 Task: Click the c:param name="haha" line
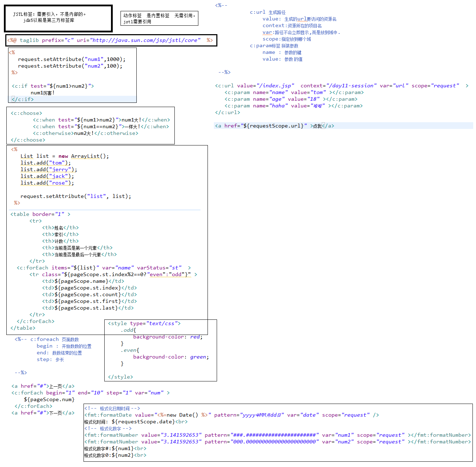tap(293, 106)
